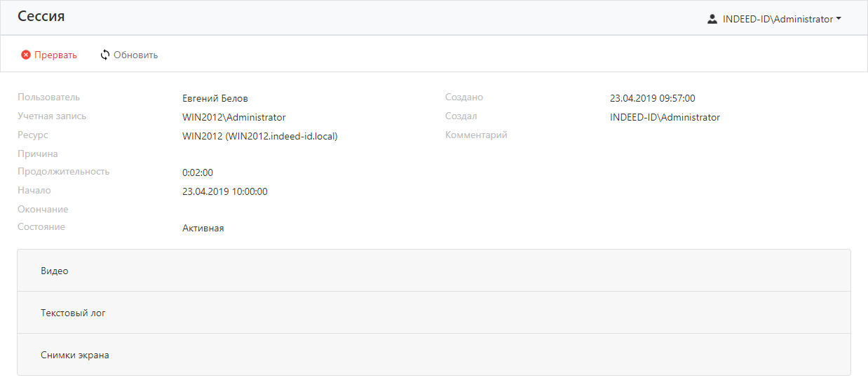Screen dimensions: 868x387
Task: Click the start time 23.04.2019 10:00:00
Action: tap(224, 191)
